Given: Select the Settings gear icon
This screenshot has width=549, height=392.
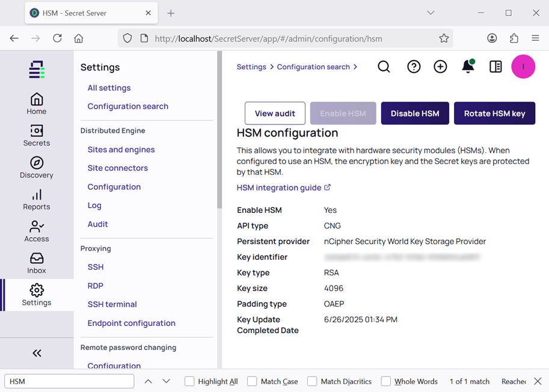Looking at the screenshot, I should pyautogui.click(x=37, y=295).
